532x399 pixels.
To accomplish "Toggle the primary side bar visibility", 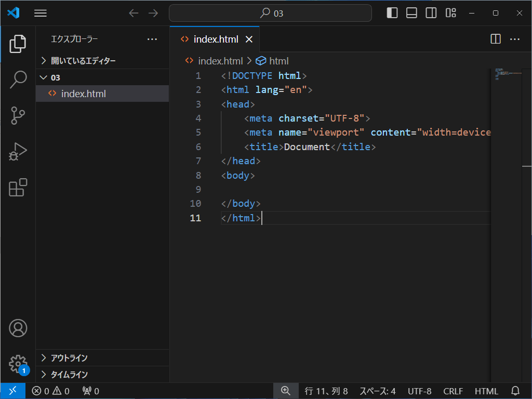I will tap(392, 13).
